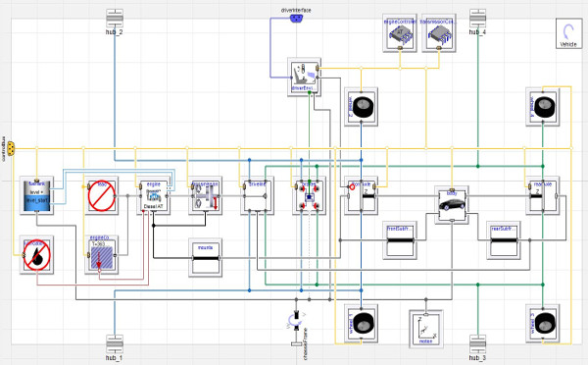The image size is (588, 365).
Task: Click the 'Diesel AT' text in the engine block
Action: click(154, 206)
